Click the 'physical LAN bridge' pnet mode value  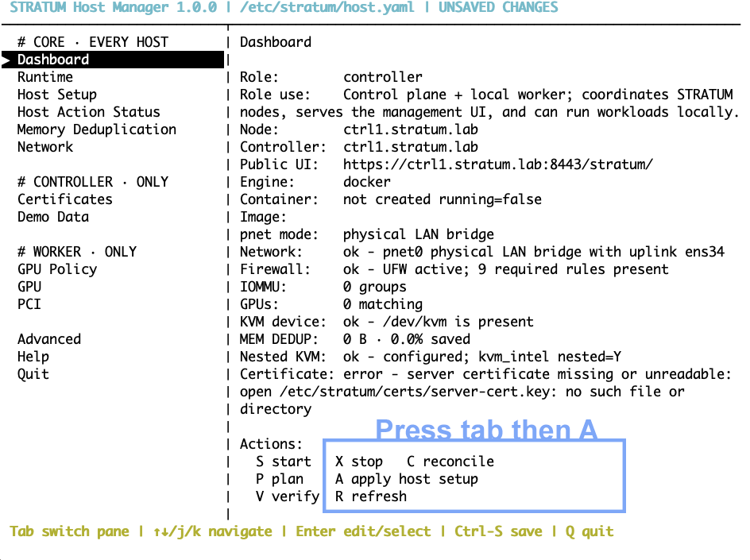(x=419, y=234)
